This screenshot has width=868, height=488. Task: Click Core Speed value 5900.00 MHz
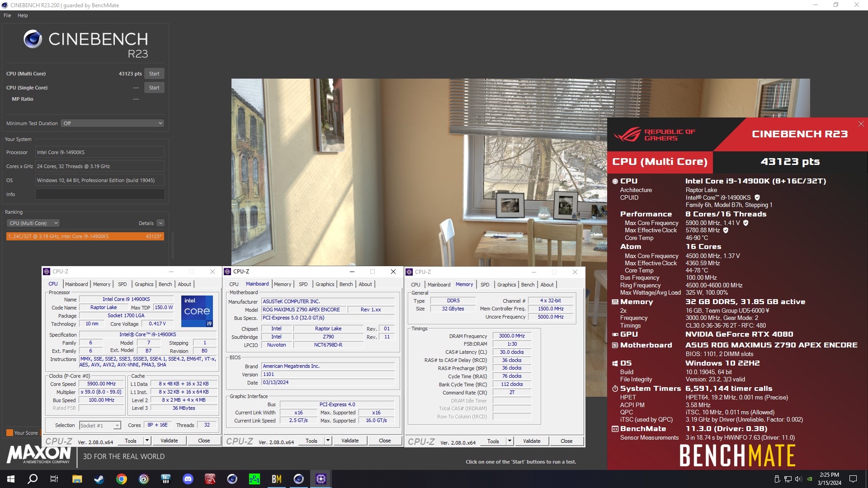tap(102, 384)
